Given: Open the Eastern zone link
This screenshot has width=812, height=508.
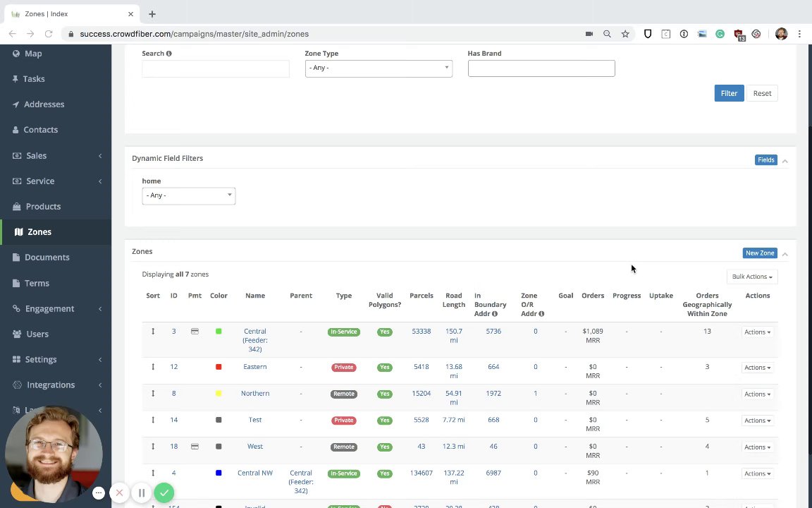Looking at the screenshot, I should 254,366.
